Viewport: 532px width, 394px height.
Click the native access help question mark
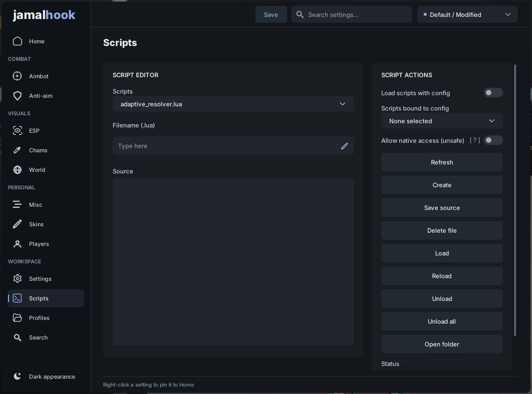475,140
